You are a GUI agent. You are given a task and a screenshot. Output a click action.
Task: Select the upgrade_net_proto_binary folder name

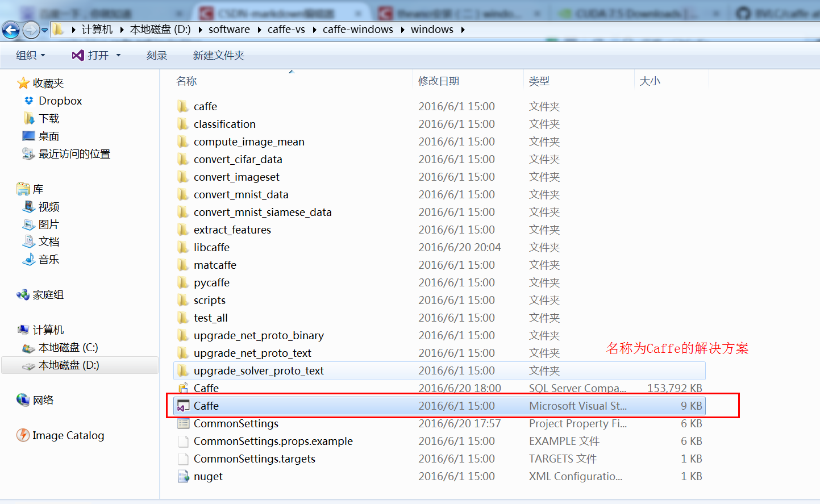click(x=259, y=335)
